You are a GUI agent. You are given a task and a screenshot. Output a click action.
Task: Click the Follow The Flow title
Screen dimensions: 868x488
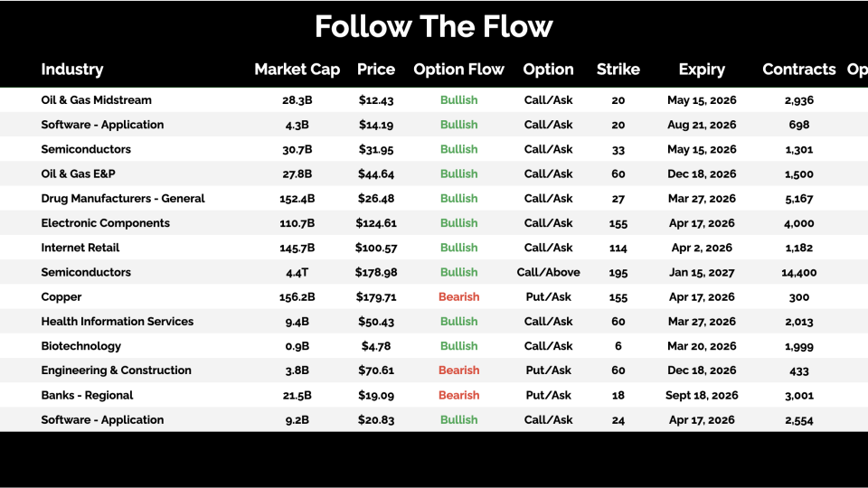[x=434, y=27]
